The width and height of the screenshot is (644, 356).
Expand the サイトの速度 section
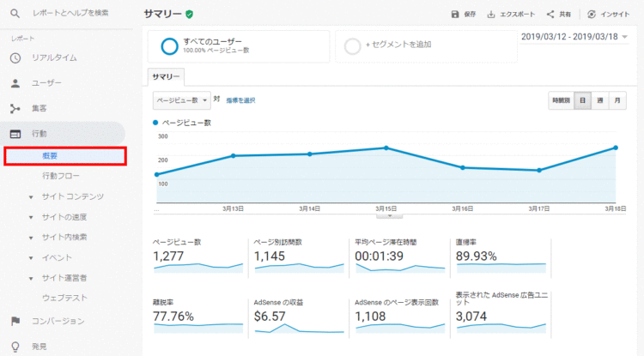pyautogui.click(x=32, y=217)
